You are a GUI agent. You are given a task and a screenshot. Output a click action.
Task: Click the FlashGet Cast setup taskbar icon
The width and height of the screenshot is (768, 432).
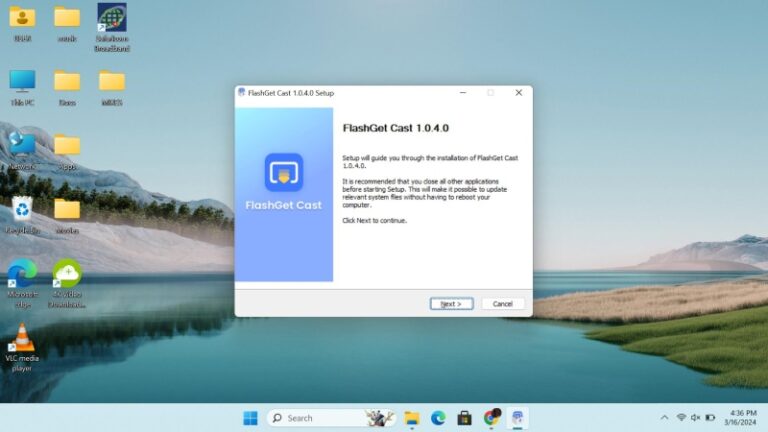(x=517, y=418)
